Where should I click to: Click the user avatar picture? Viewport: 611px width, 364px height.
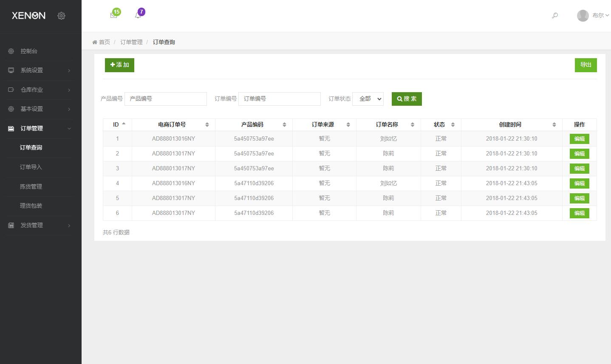[583, 16]
